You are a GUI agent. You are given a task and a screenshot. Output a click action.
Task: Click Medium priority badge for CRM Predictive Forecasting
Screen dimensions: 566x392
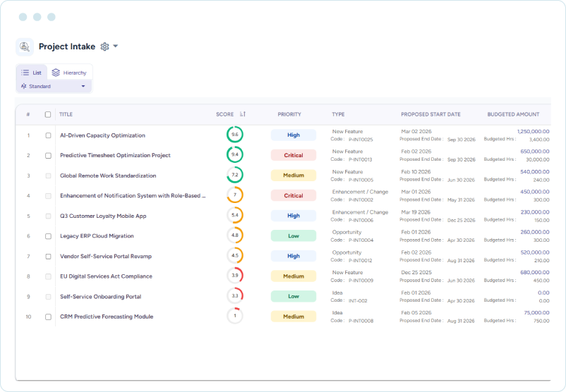[294, 317]
